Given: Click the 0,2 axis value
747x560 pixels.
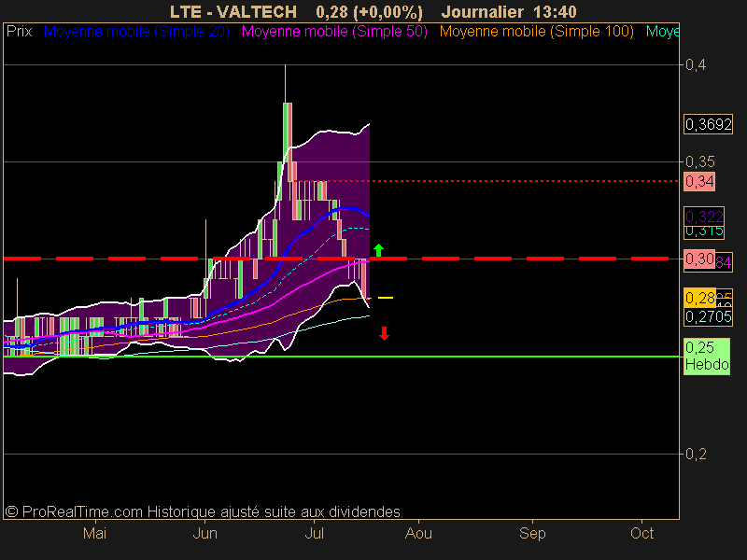Looking at the screenshot, I should click(696, 455).
